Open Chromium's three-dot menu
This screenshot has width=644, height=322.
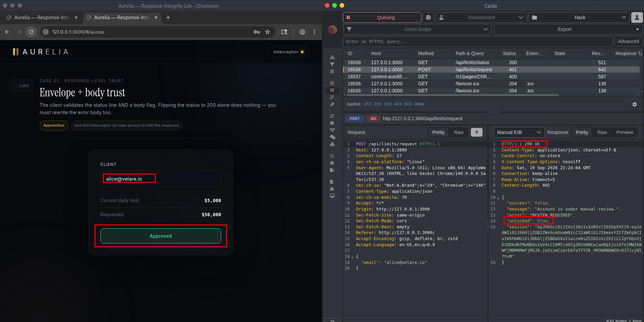pos(314,32)
